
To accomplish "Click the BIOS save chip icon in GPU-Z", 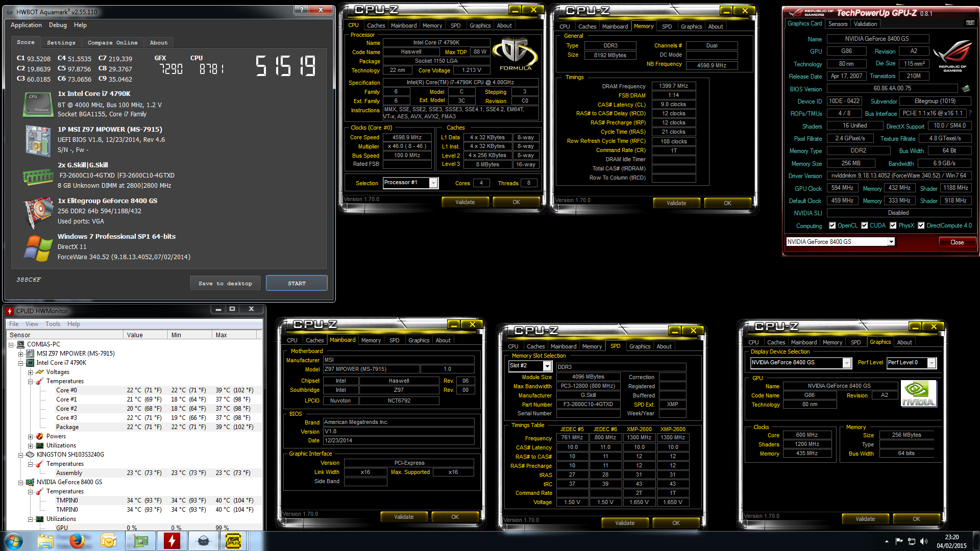I will (966, 89).
